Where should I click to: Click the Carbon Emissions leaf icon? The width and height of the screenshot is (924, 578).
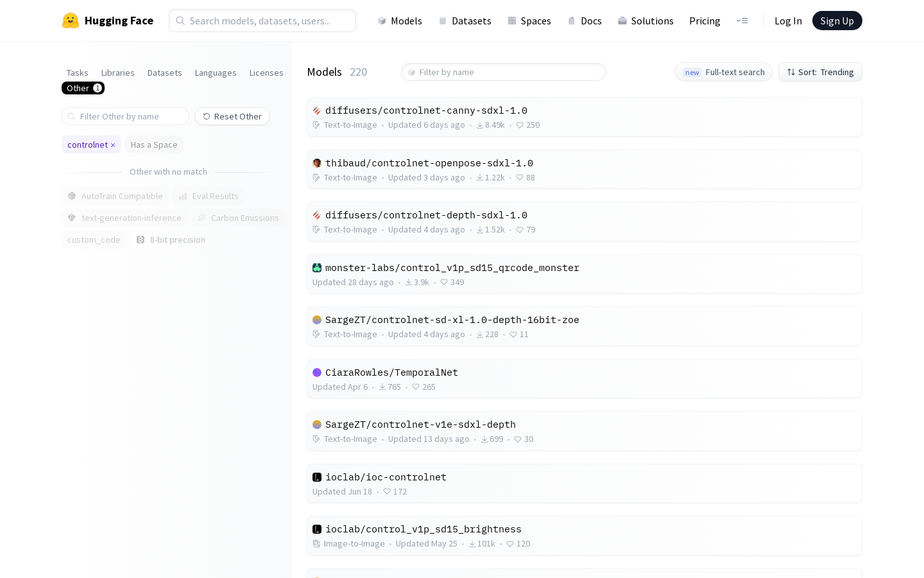pos(201,218)
